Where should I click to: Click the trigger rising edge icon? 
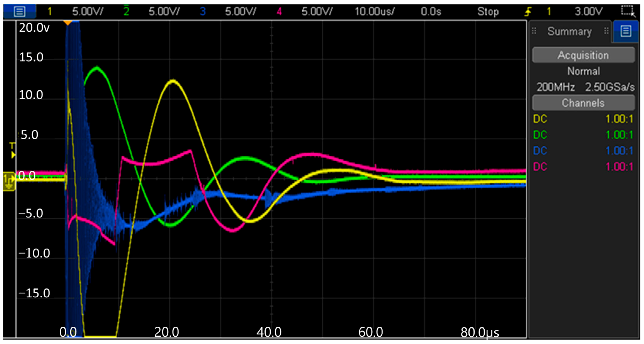(528, 12)
